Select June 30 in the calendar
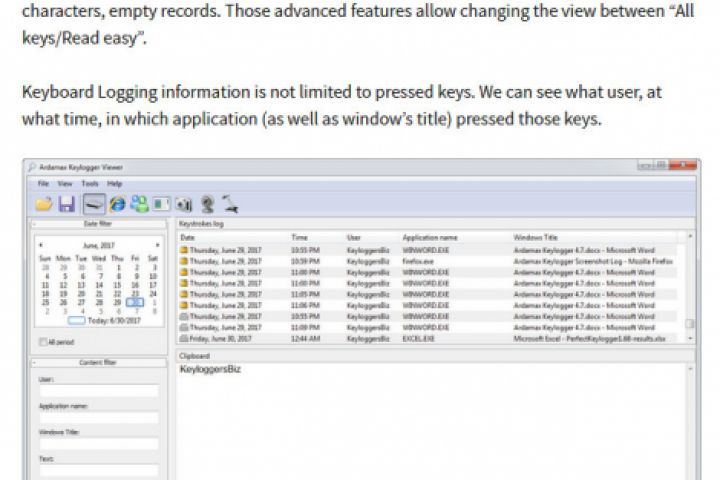Viewport: 720px width, 480px height. [135, 302]
